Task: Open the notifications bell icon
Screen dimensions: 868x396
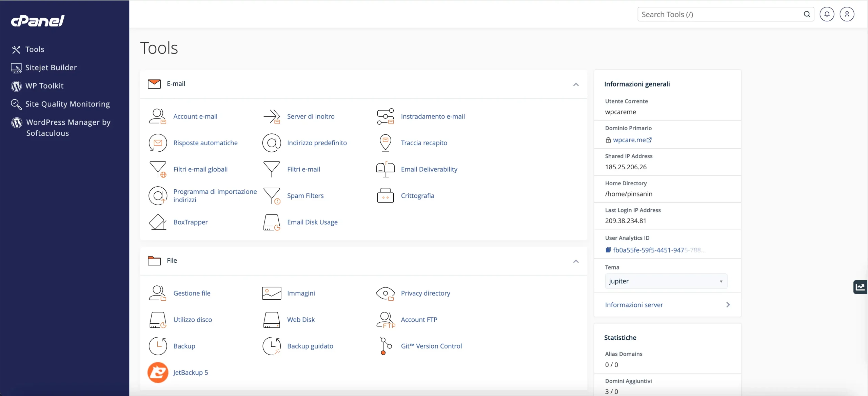Action: click(x=827, y=14)
